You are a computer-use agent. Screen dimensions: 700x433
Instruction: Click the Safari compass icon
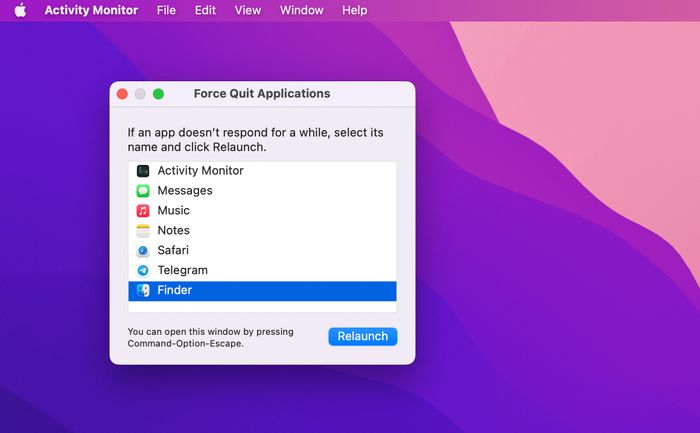[x=143, y=250]
